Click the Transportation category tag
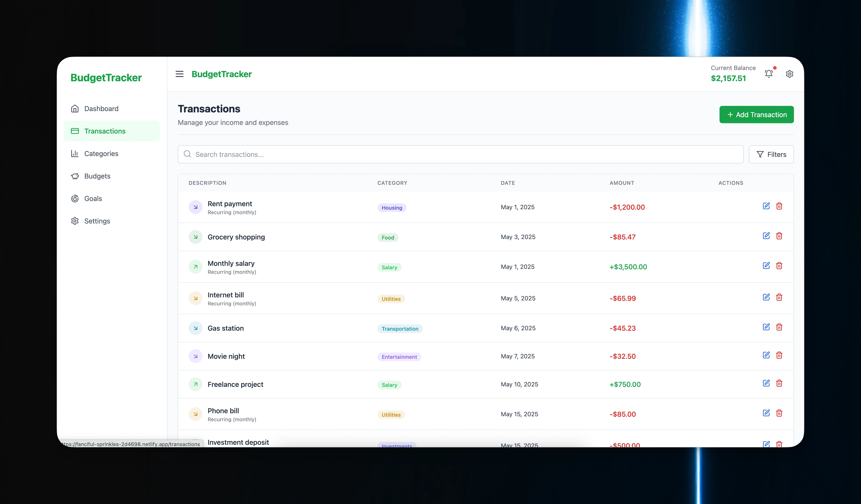Viewport: 861px width, 504px height. click(400, 329)
